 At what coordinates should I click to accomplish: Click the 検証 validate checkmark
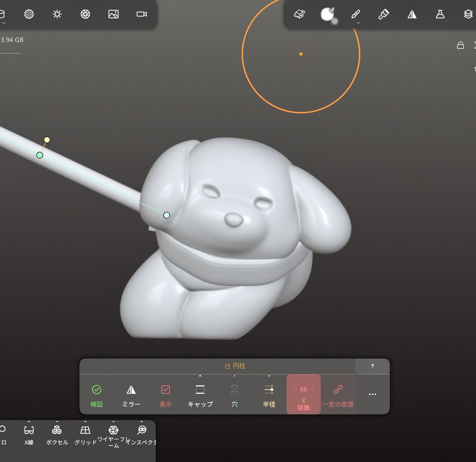(97, 395)
